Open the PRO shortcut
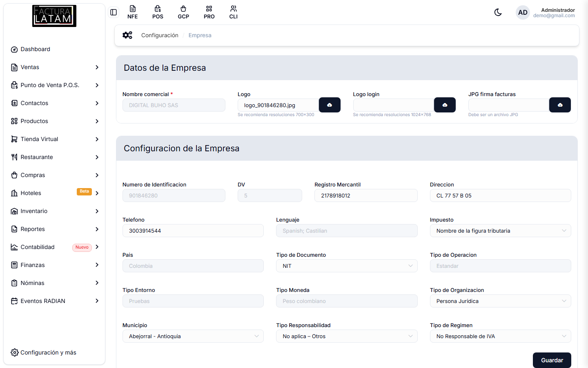The height and width of the screenshot is (368, 588). coord(209,12)
